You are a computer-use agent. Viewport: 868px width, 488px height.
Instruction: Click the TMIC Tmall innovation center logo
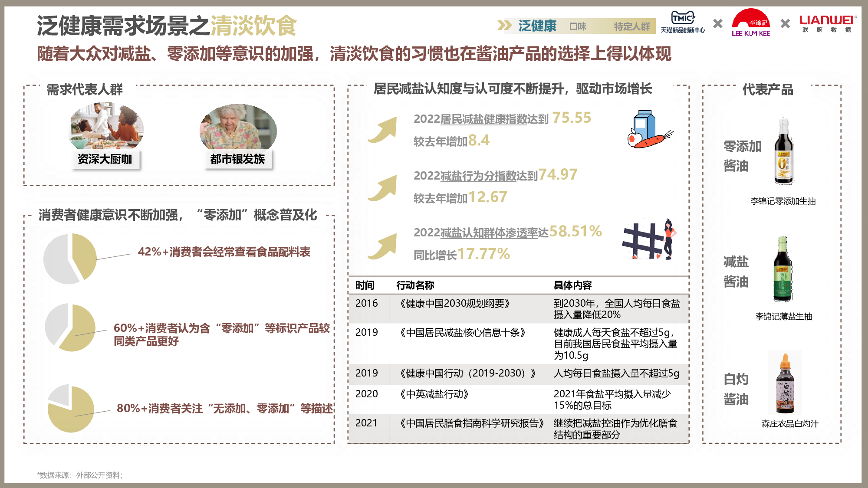pyautogui.click(x=683, y=22)
